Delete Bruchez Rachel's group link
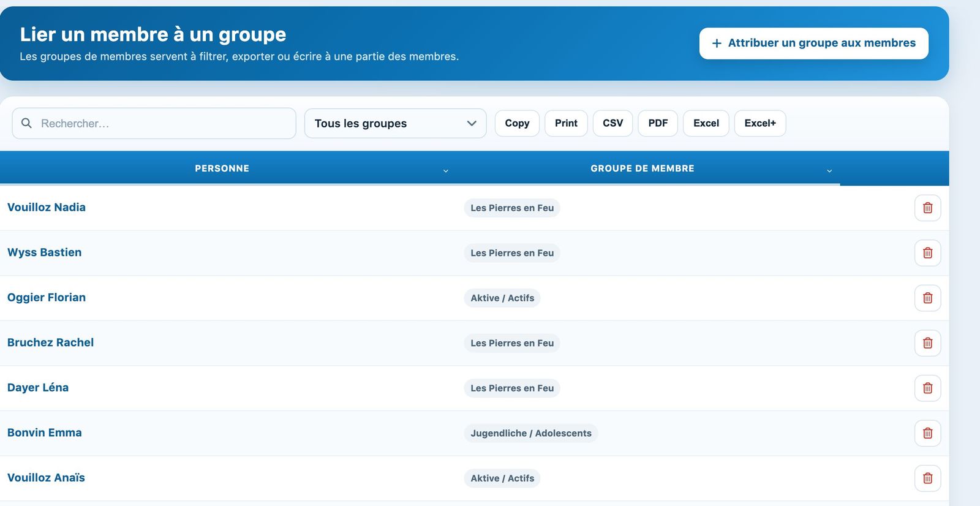The width and height of the screenshot is (980, 506). [x=927, y=343]
